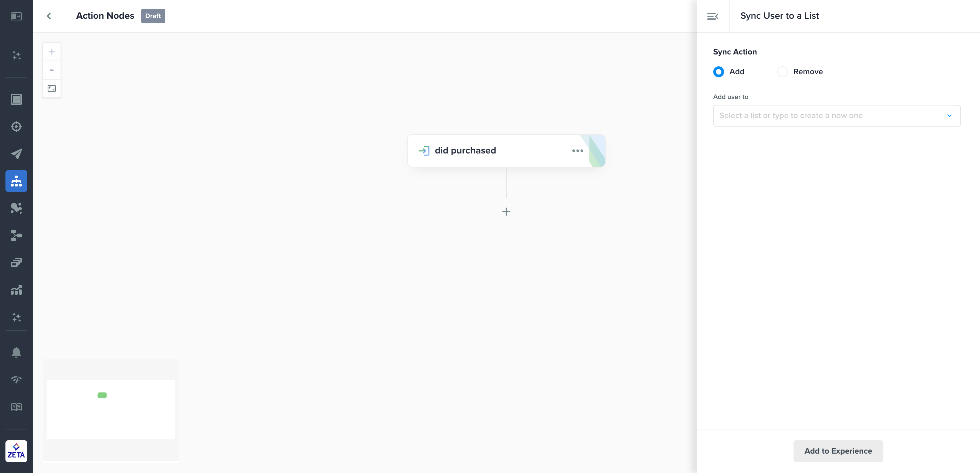This screenshot has height=473, width=980.
Task: Click the canvas zoom out minus button
Action: click(52, 70)
